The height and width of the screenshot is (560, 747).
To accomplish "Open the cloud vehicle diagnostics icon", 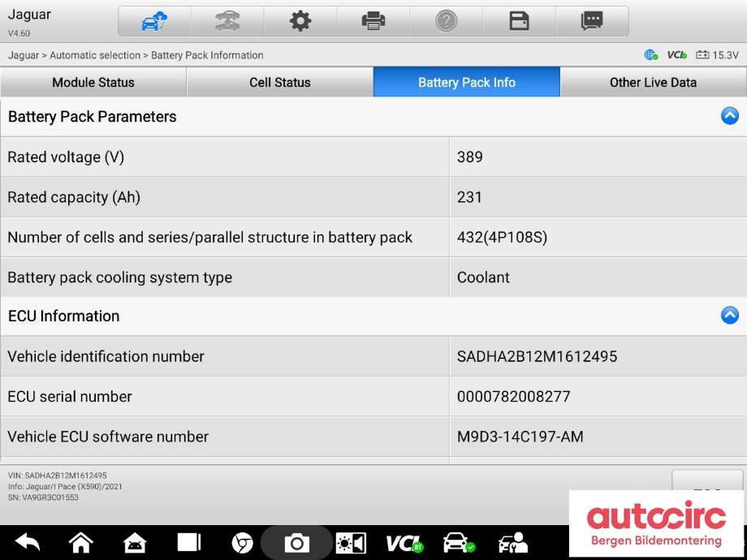I will (x=154, y=21).
